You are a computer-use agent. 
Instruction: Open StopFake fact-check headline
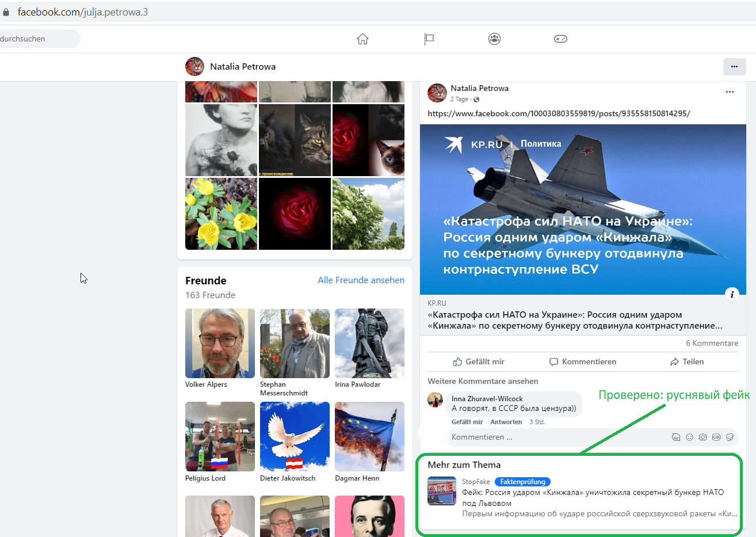click(x=593, y=498)
